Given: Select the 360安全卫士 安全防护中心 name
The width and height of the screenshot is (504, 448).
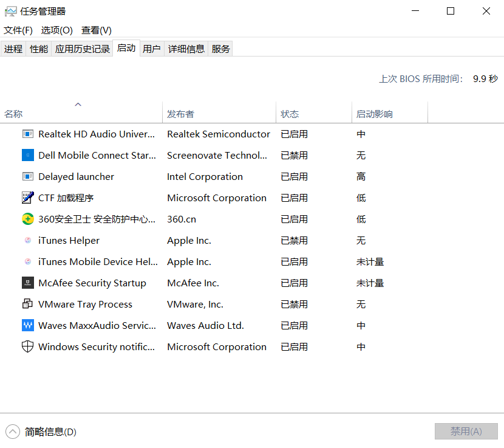Looking at the screenshot, I should point(97,219).
